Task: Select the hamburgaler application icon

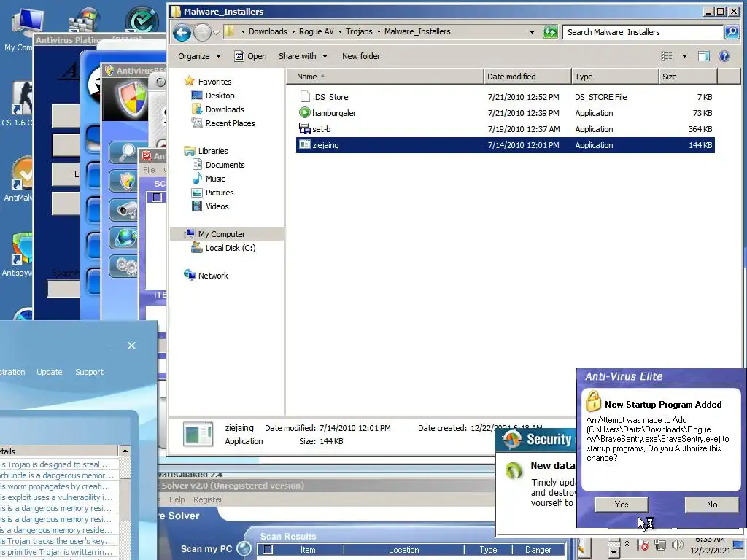Action: [x=304, y=113]
